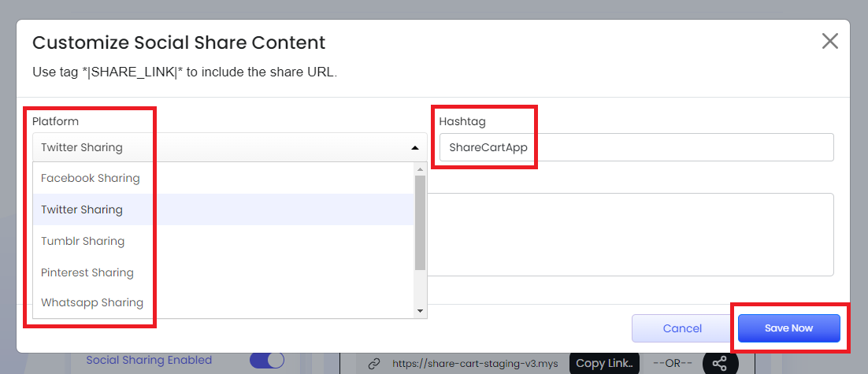Click the Hashtag input field

tap(636, 148)
